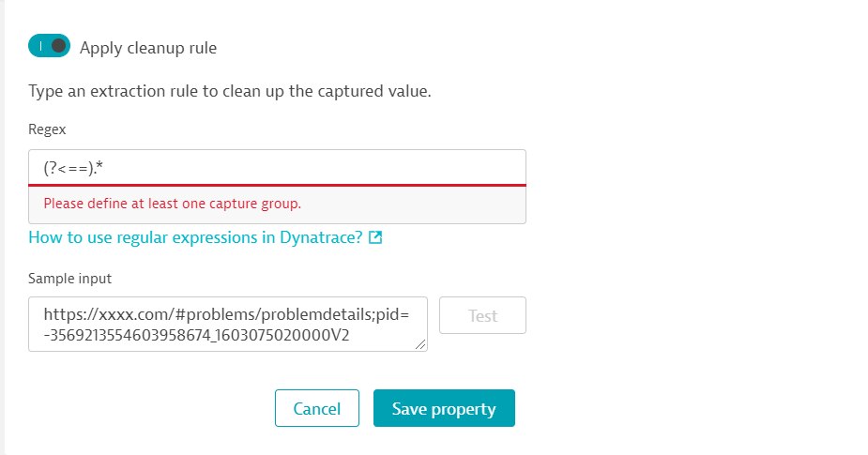This screenshot has width=868, height=455.
Task: Focus the Sample input text area
Action: pyautogui.click(x=227, y=325)
